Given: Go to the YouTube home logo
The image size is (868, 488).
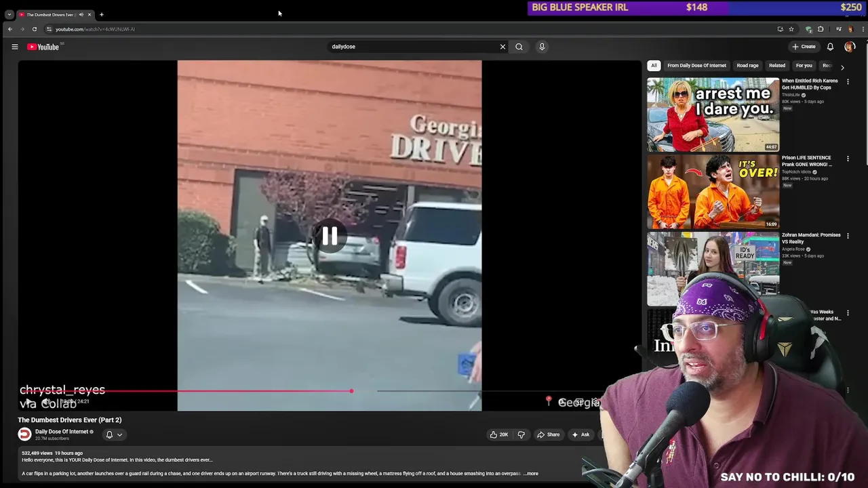Looking at the screenshot, I should (43, 47).
